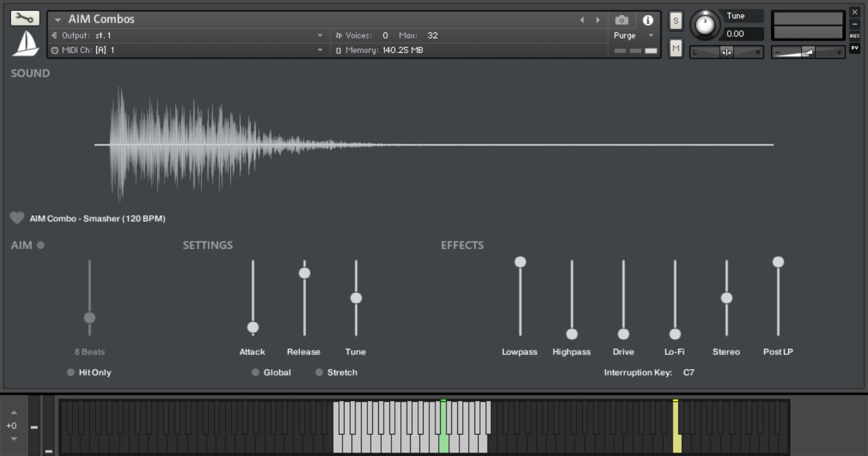Viewport: 868px width, 456px height.
Task: Click the camera snapshot icon
Action: click(x=622, y=21)
